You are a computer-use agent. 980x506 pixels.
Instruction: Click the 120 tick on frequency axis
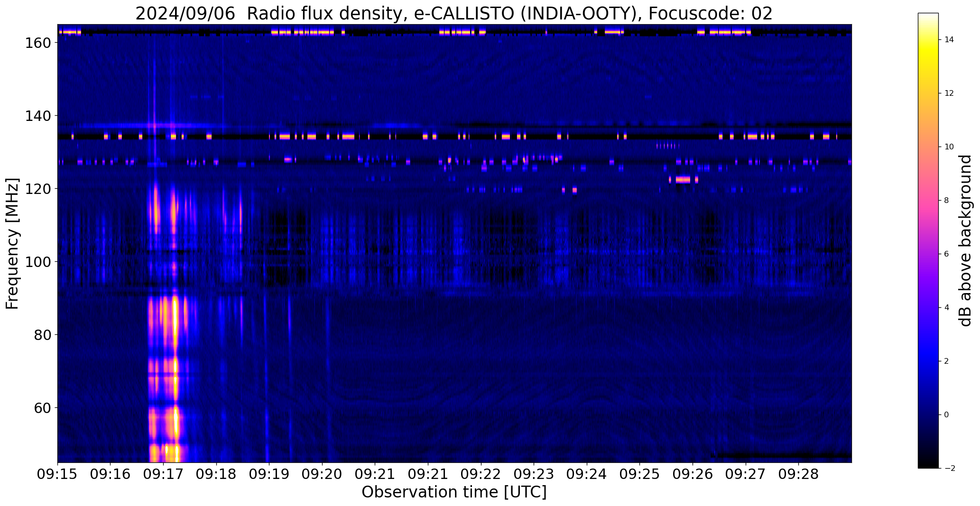click(37, 189)
